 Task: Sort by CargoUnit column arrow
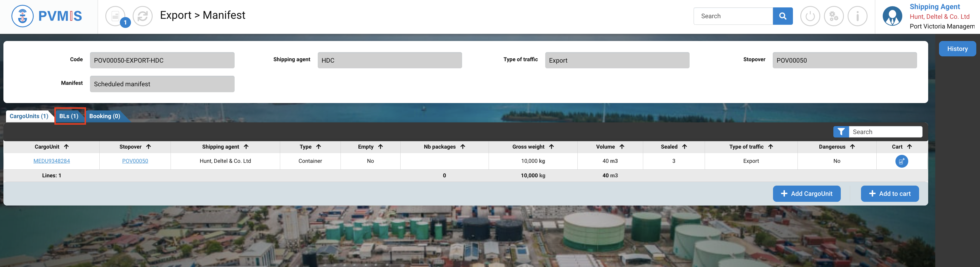(67, 147)
